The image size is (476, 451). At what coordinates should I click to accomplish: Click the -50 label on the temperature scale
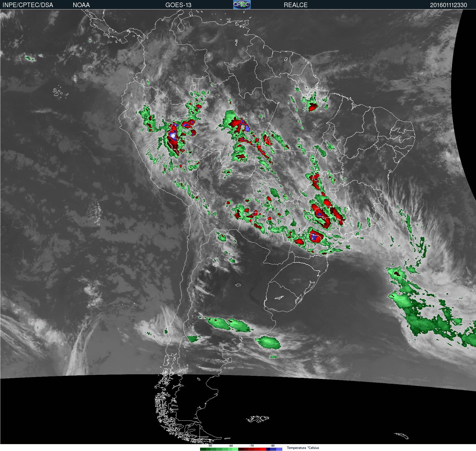coord(210,446)
